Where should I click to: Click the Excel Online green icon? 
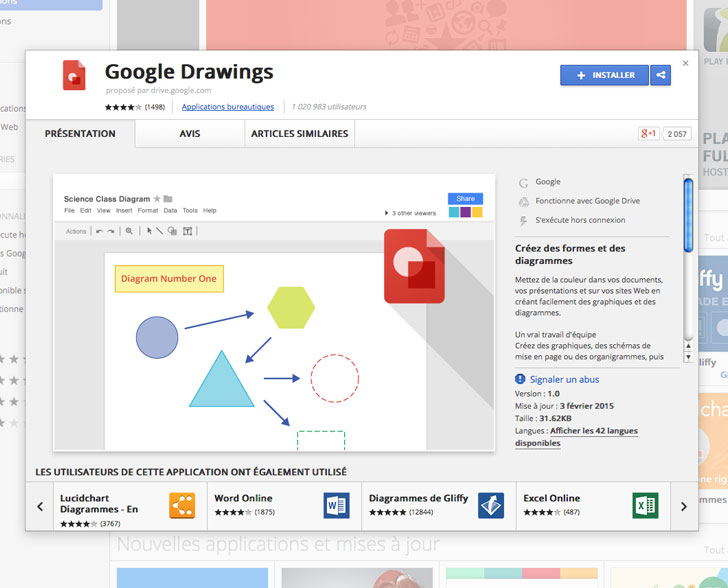click(x=645, y=505)
